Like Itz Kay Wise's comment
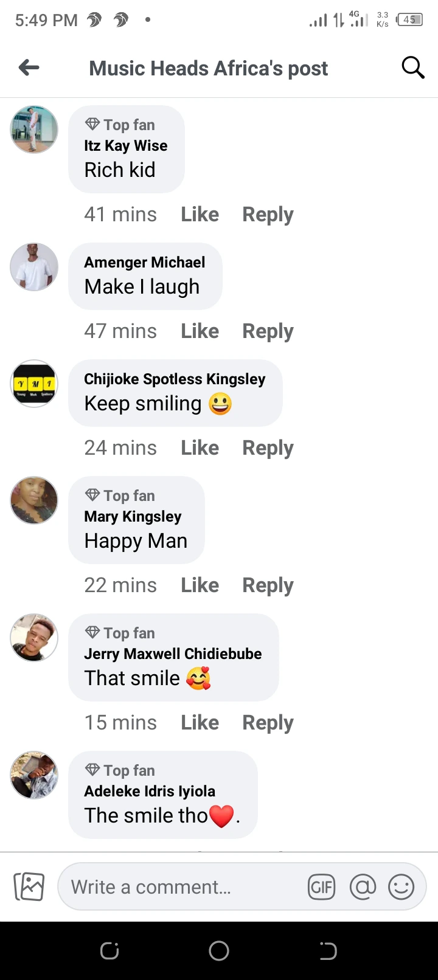The width and height of the screenshot is (438, 980). pyautogui.click(x=200, y=215)
